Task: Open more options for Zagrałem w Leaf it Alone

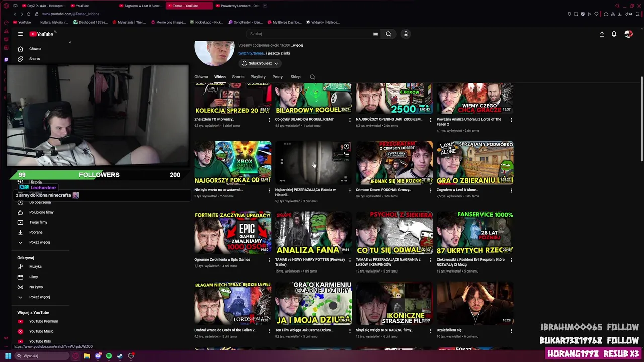Action: coord(511,190)
